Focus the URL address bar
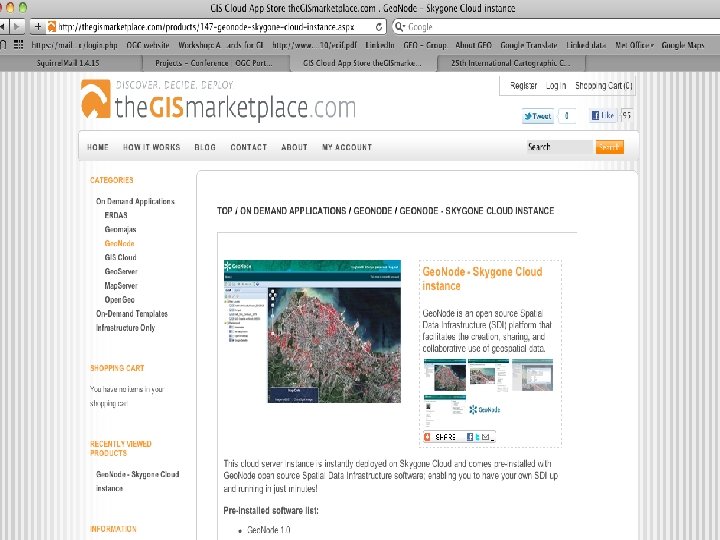720x540 pixels. (211, 27)
